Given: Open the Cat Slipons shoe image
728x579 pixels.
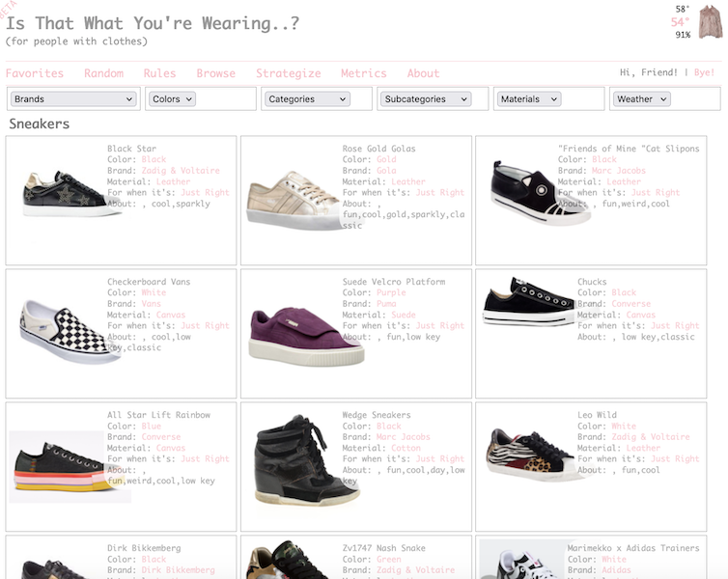Looking at the screenshot, I should 540,192.
